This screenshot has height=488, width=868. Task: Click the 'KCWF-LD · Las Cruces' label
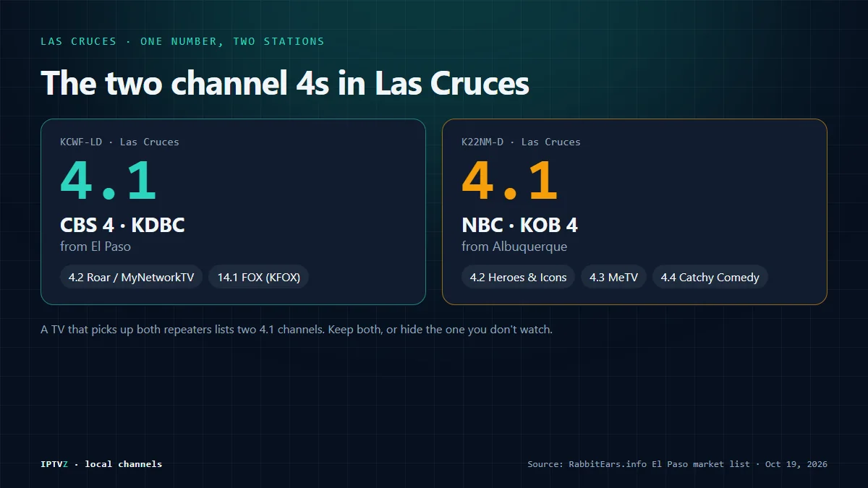pyautogui.click(x=119, y=142)
